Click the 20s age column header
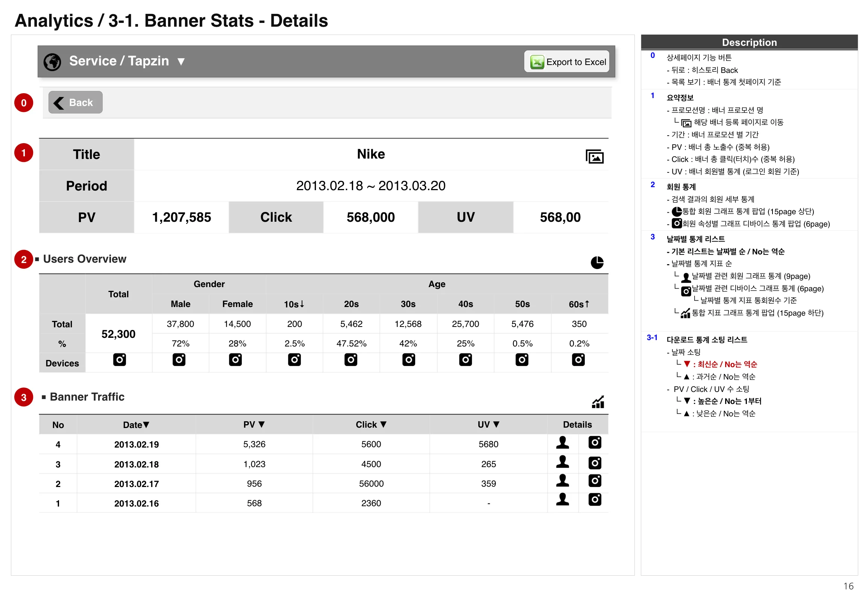Image resolution: width=868 pixels, height=599 pixels. tap(351, 304)
